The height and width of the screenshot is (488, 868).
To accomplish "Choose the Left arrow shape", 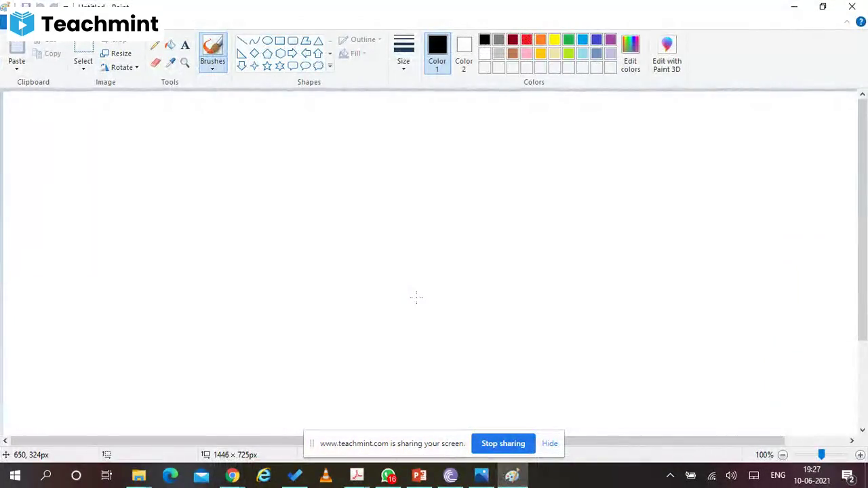I will point(306,54).
